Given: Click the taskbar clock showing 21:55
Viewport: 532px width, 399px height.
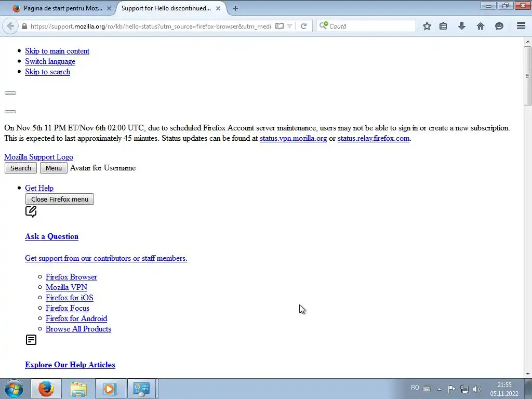Looking at the screenshot, I should click(x=504, y=389).
